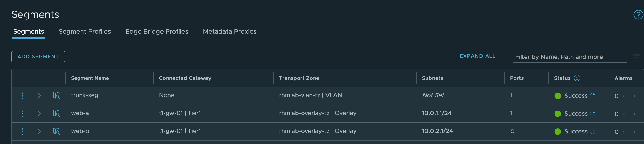The height and width of the screenshot is (144, 644).
Task: Click the Status column info icon
Action: click(577, 78)
